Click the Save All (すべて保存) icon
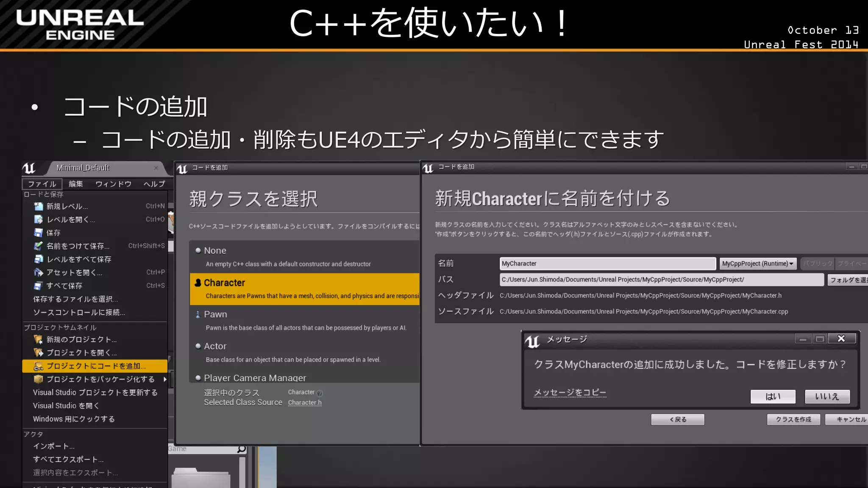 [x=39, y=286]
